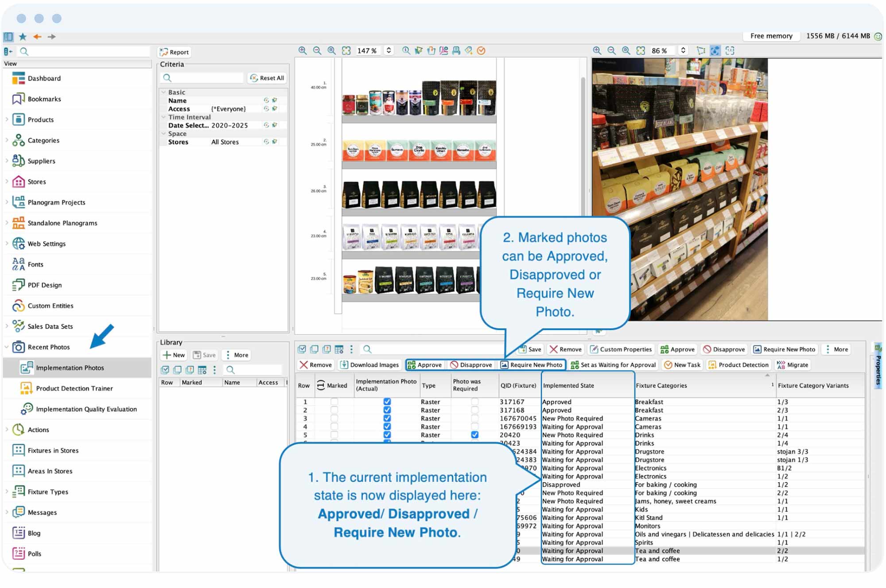Image resolution: width=886 pixels, height=588 pixels.
Task: Expand the Planogram Projects node
Action: tap(7, 202)
